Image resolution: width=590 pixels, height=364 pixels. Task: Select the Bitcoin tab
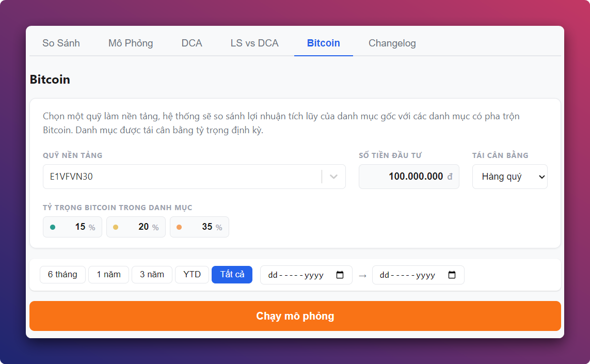[324, 43]
